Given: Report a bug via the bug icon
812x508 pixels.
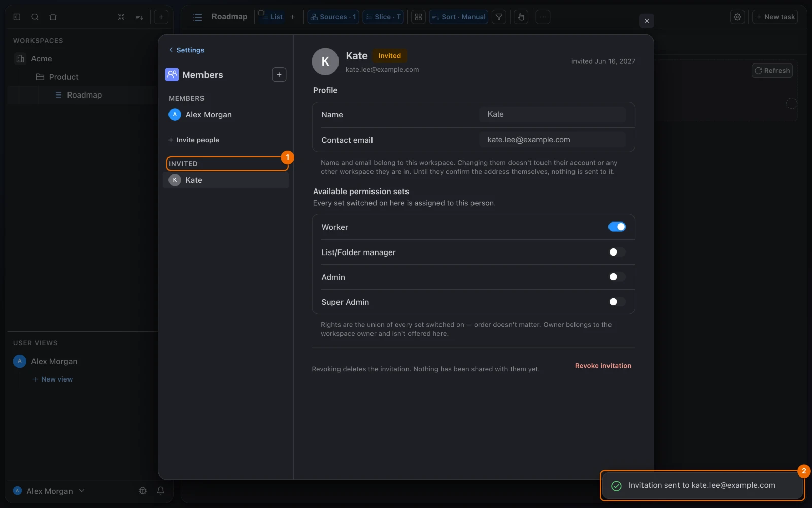Looking at the screenshot, I should pos(143,491).
